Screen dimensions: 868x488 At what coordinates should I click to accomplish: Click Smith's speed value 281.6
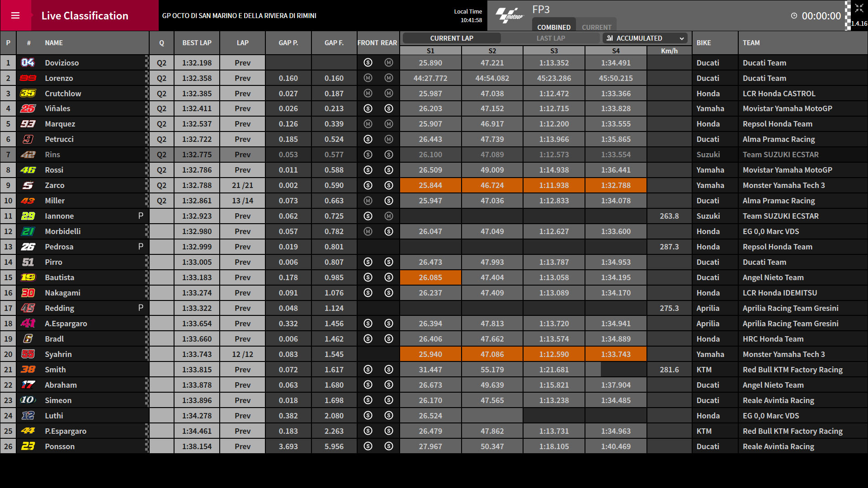669,370
